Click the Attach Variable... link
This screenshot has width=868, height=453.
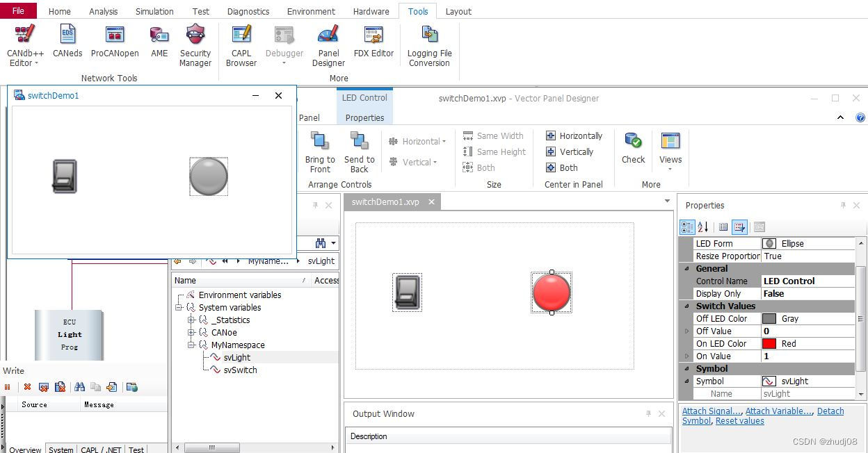coord(779,411)
